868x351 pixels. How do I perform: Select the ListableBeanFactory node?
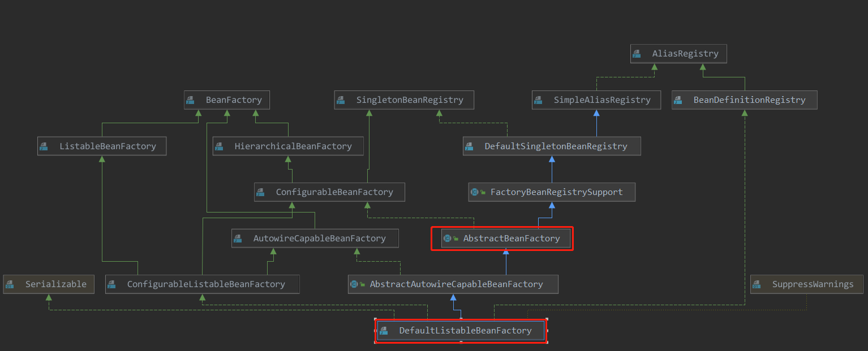coord(102,146)
